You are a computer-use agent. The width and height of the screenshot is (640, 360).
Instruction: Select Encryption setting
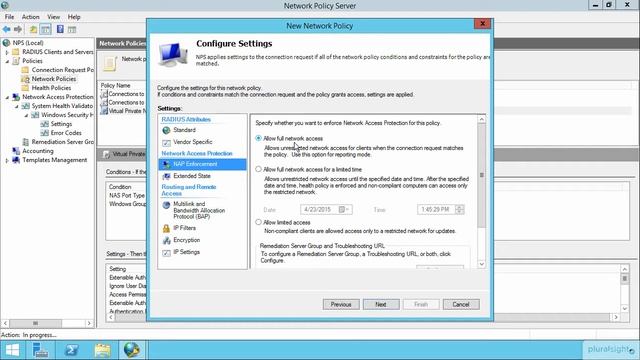[x=186, y=240]
